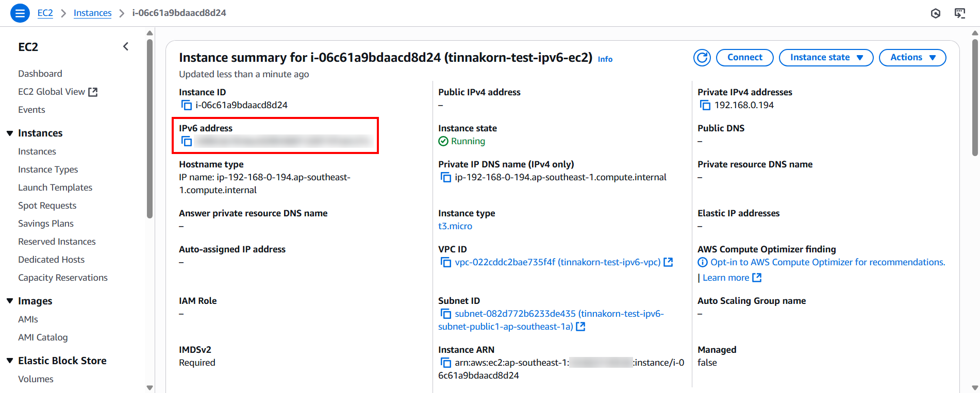
Task: Copy the Private IPv4 address 192.168.0.194
Action: click(705, 105)
